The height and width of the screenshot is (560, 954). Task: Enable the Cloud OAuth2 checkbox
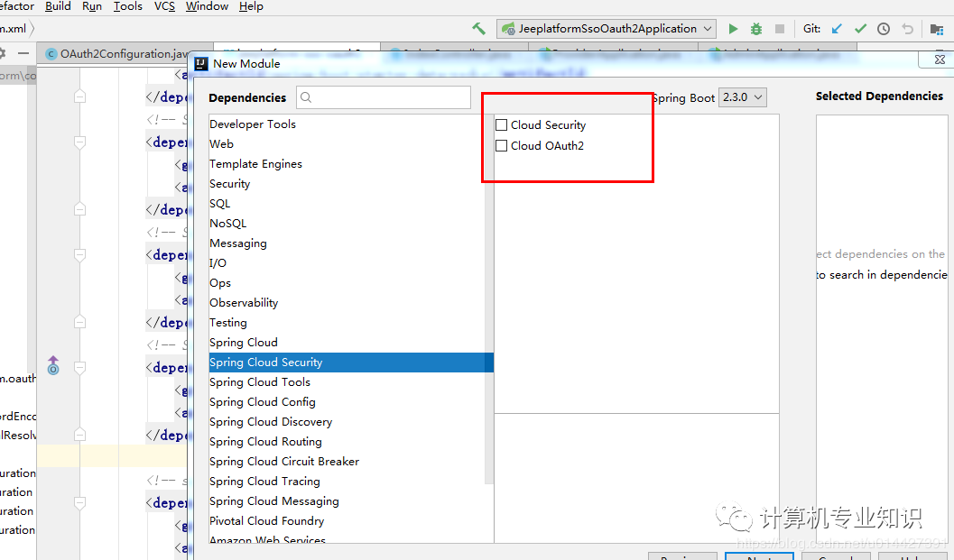pos(501,145)
